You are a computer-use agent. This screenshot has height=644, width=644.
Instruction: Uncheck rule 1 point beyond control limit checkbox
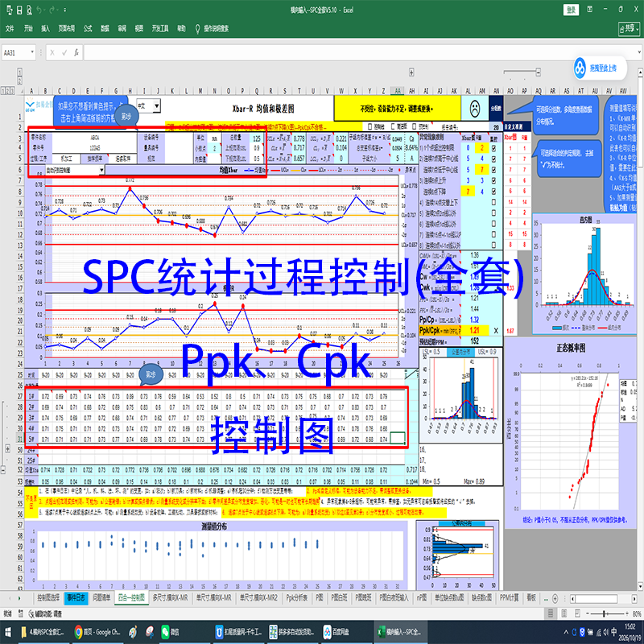[493, 148]
